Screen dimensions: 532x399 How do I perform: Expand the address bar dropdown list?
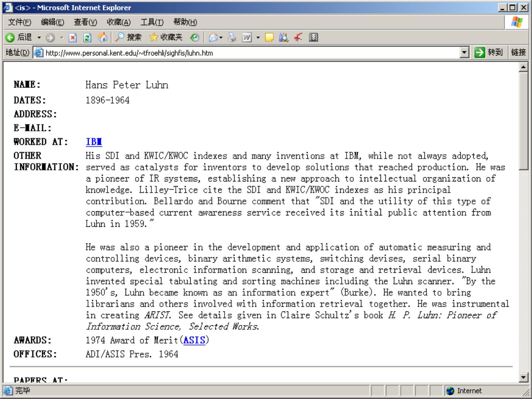464,52
